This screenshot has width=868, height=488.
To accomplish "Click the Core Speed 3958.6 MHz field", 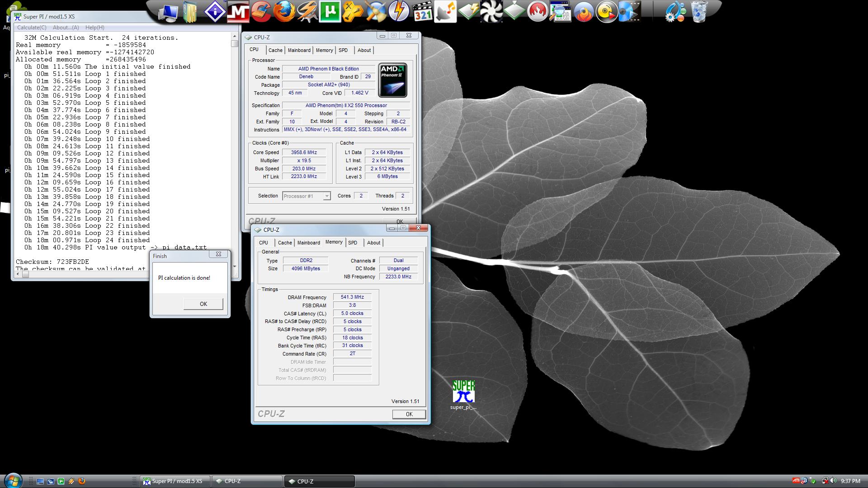I will point(304,153).
